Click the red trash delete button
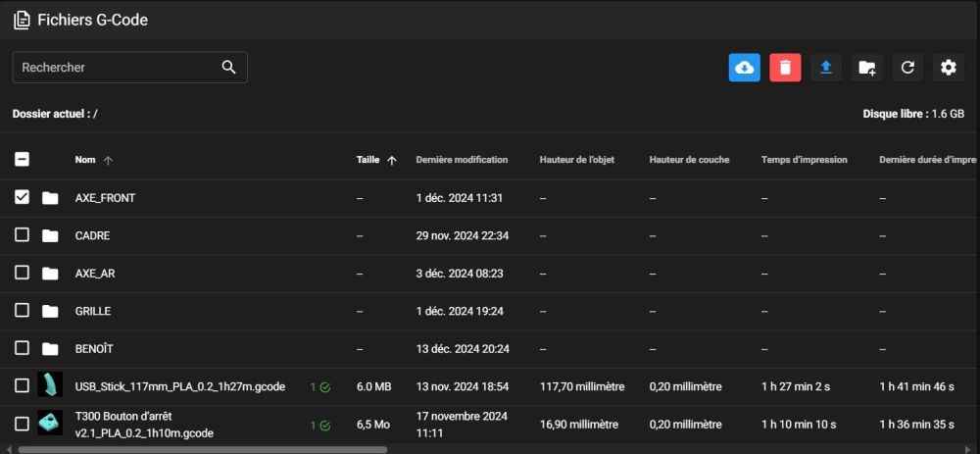This screenshot has height=454, width=980. pos(786,68)
